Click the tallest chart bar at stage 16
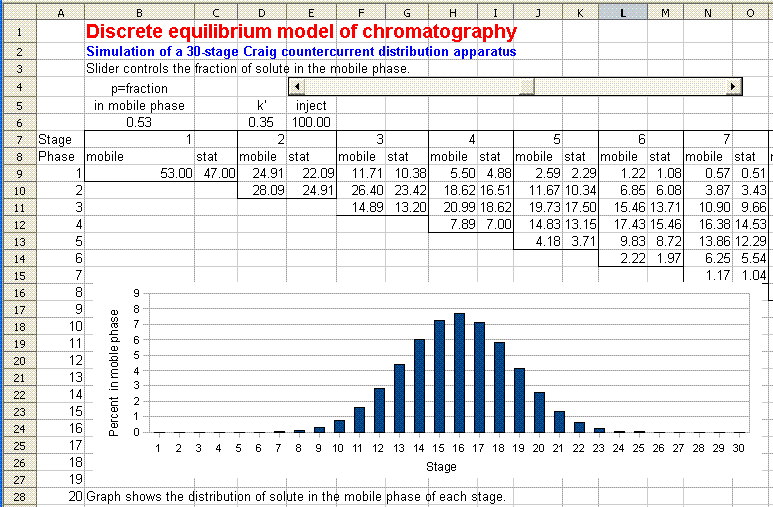 pyautogui.click(x=459, y=373)
